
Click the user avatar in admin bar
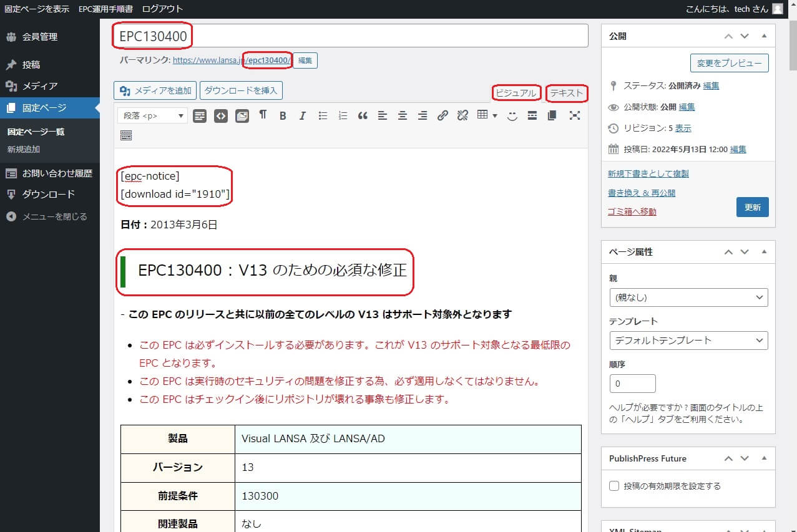777,9
